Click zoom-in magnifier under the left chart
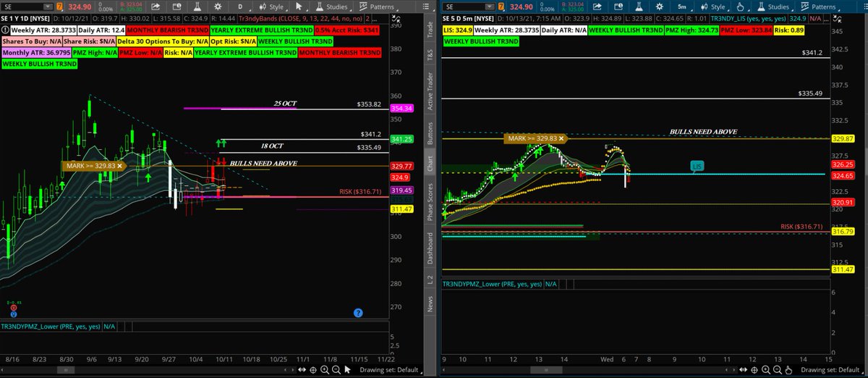This screenshot has width=868, height=378. [x=325, y=370]
